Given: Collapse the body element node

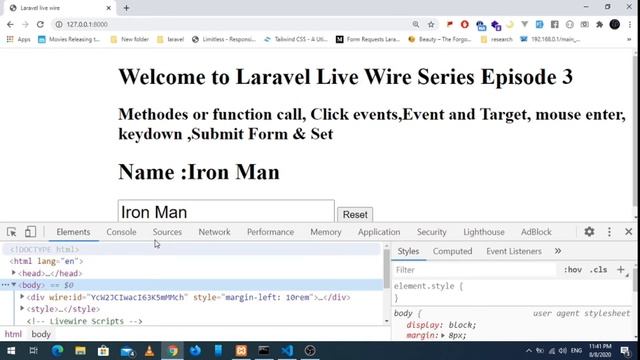Looking at the screenshot, I should tap(14, 284).
